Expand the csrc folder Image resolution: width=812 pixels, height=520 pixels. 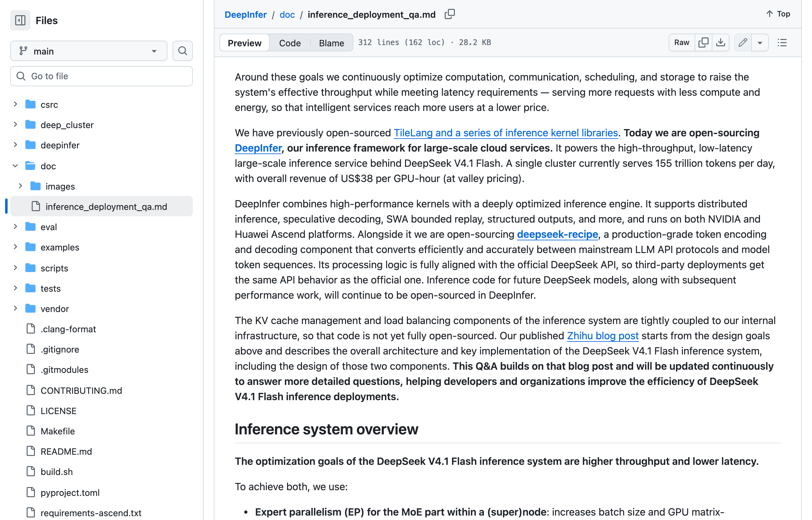tap(15, 104)
